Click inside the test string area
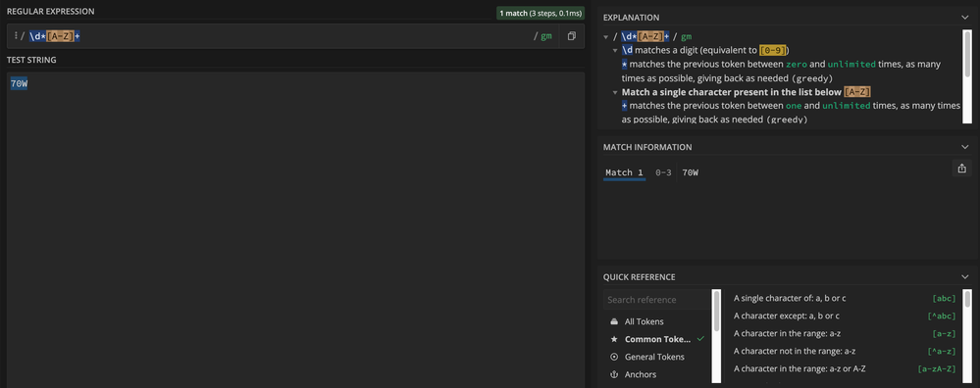Viewport: 980px width, 388px height. tap(295, 229)
